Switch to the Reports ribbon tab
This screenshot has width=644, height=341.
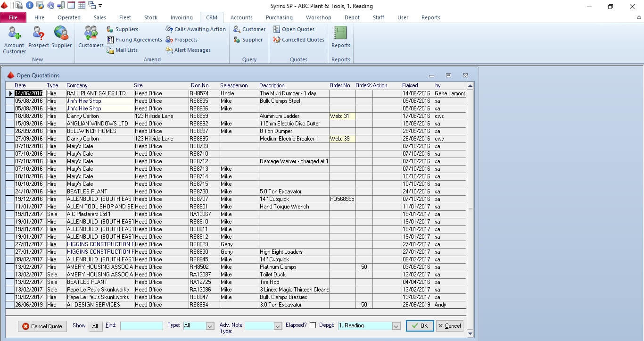(x=431, y=17)
